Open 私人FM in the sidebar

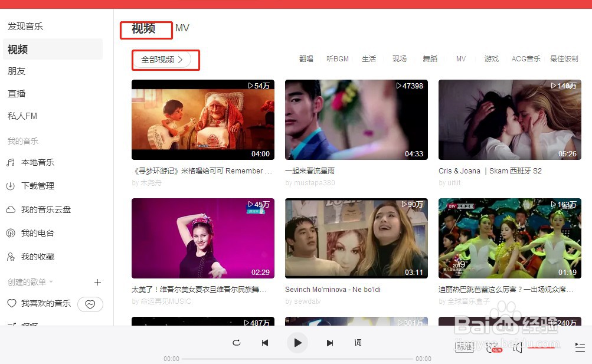(x=22, y=116)
